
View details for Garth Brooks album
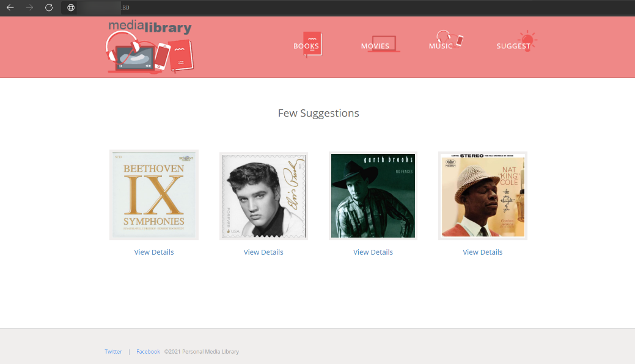click(x=373, y=252)
